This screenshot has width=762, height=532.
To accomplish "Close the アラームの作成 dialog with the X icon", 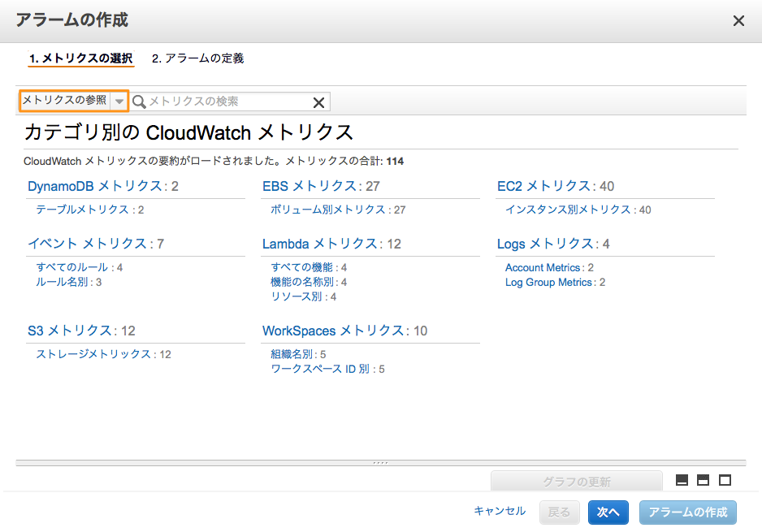I will click(x=738, y=21).
